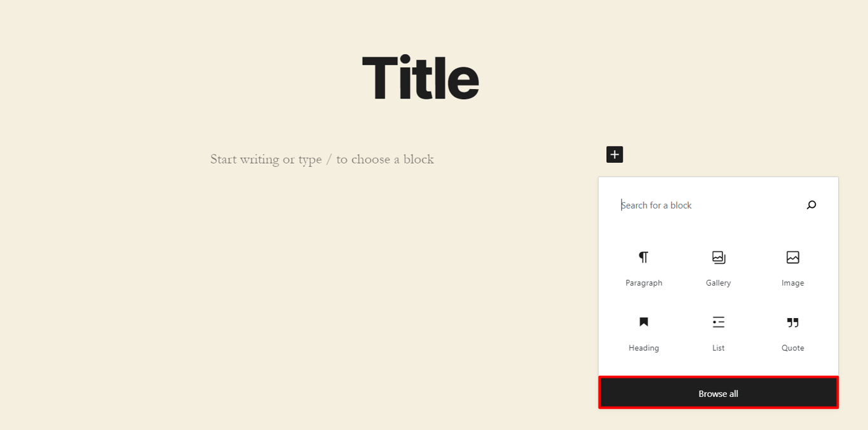Pick the Heading block icon
The width and height of the screenshot is (868, 430).
(x=643, y=322)
